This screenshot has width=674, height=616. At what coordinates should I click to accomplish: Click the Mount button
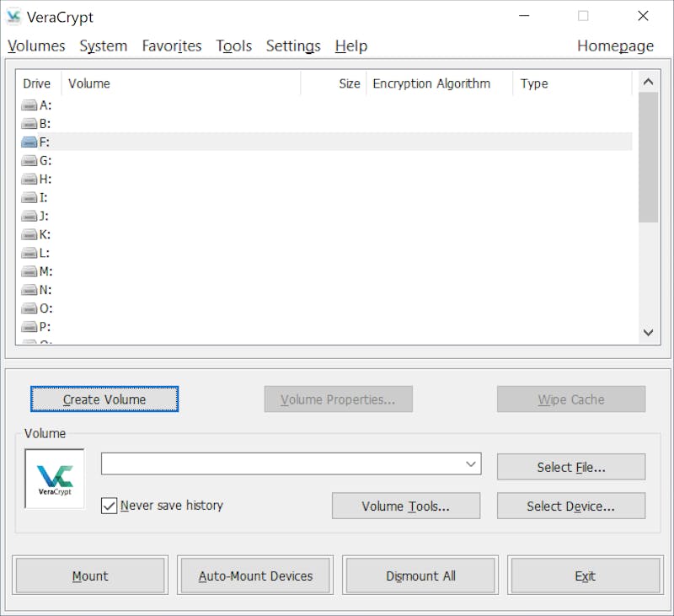coord(90,576)
